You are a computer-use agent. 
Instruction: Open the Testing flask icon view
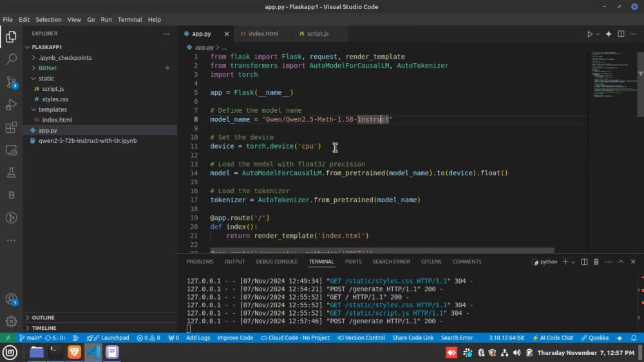tap(11, 173)
